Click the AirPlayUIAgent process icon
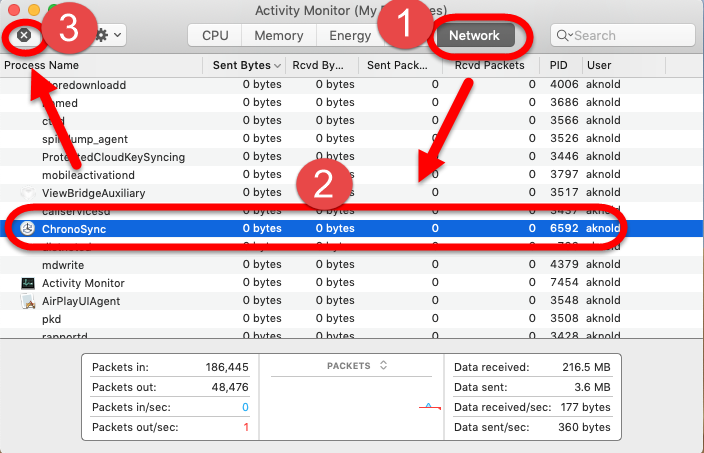 pos(28,301)
